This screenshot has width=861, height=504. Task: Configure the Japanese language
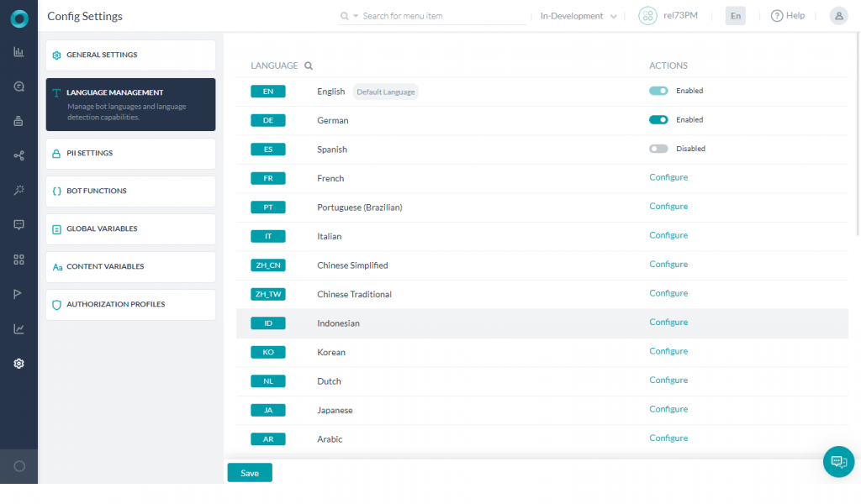(668, 409)
